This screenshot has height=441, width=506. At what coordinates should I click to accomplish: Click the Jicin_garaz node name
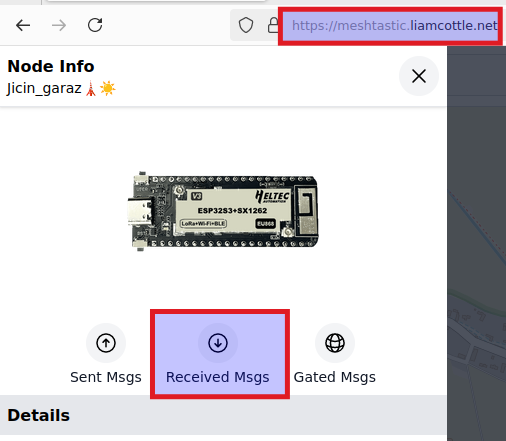pos(44,88)
